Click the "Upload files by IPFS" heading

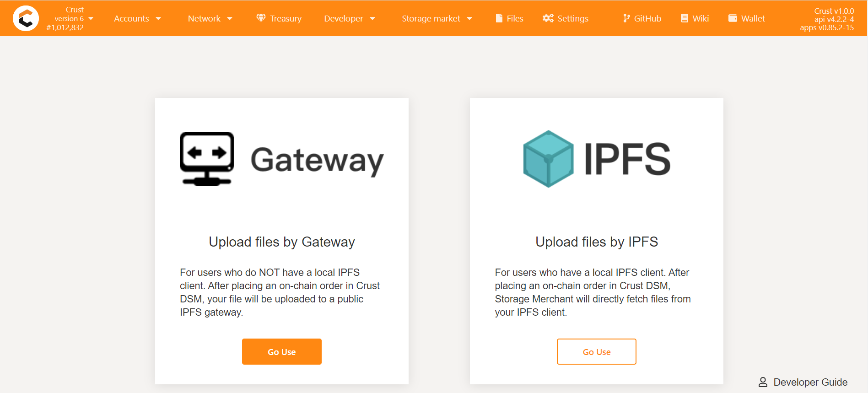click(x=597, y=242)
